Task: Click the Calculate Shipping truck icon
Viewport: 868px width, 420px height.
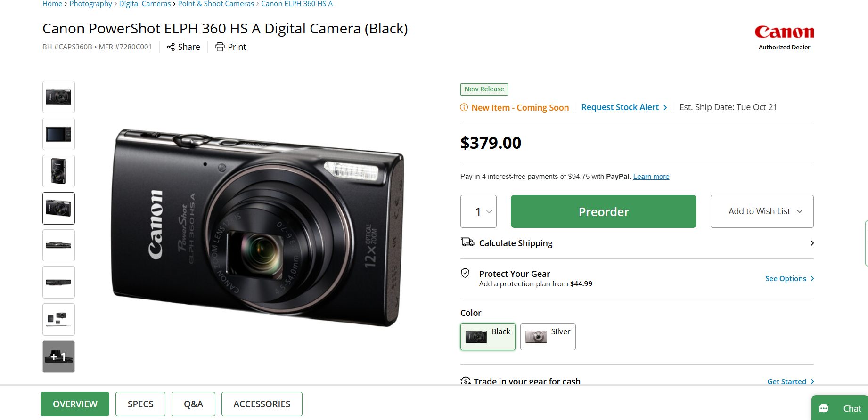Action: (x=467, y=242)
